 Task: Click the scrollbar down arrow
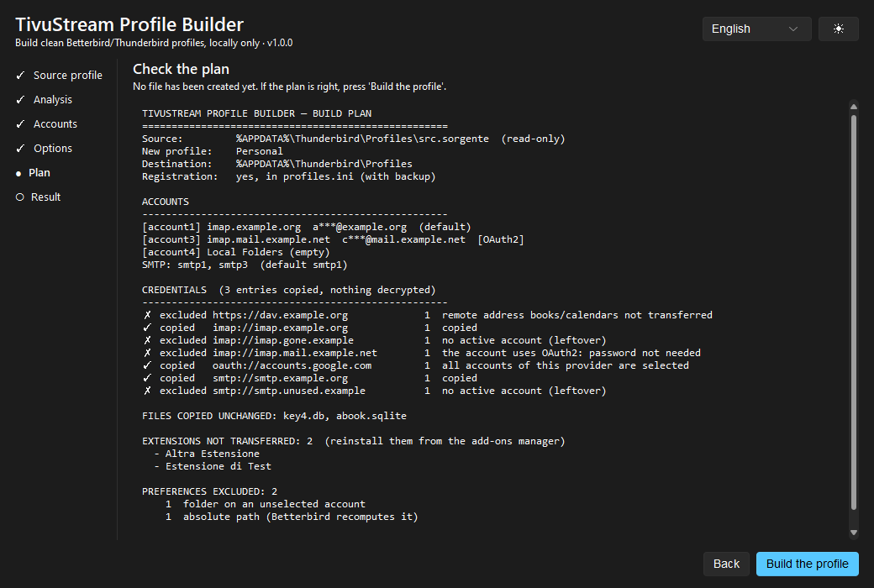click(853, 533)
